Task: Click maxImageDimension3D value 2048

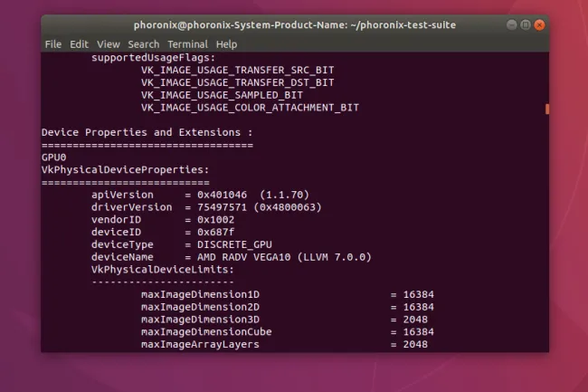Action: (415, 320)
